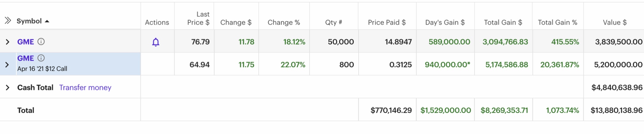
Task: Expand the GME stock row
Action: coord(8,42)
